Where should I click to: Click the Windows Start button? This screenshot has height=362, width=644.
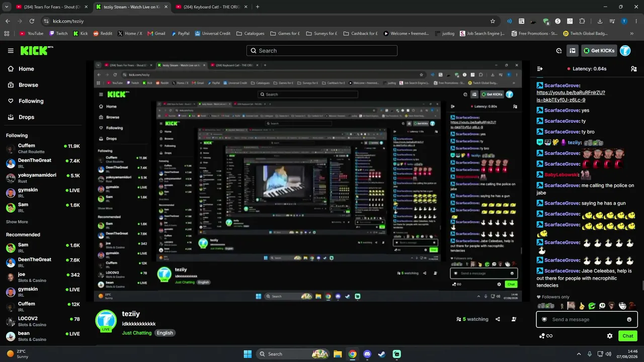point(248,354)
